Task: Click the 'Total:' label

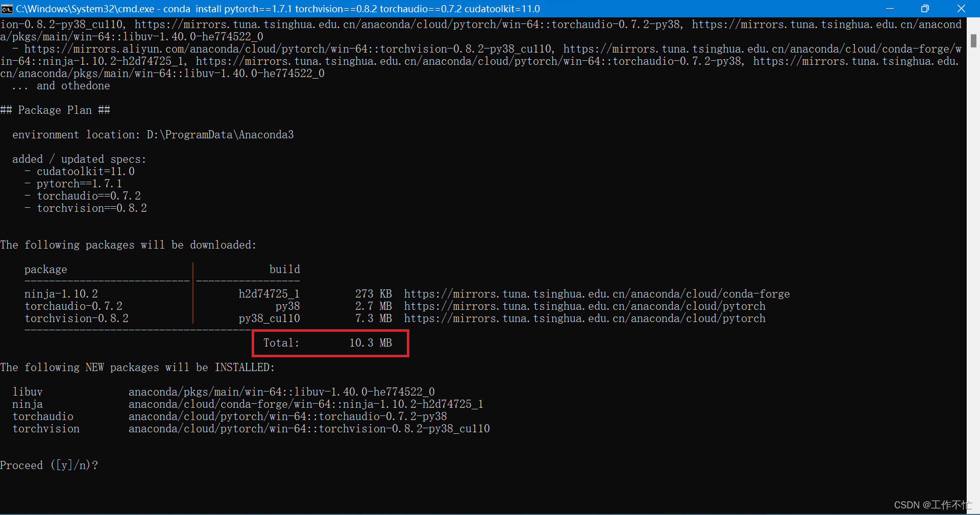Action: pyautogui.click(x=281, y=343)
